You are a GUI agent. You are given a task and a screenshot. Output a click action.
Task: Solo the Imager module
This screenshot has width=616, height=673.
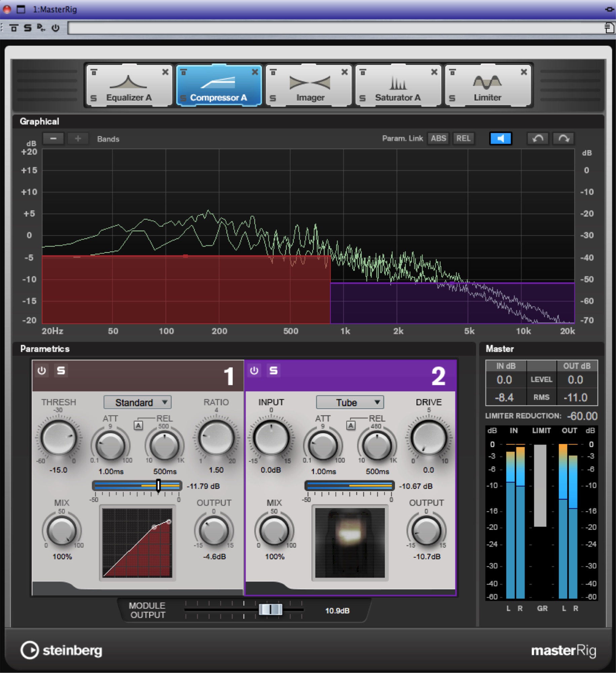click(x=273, y=98)
